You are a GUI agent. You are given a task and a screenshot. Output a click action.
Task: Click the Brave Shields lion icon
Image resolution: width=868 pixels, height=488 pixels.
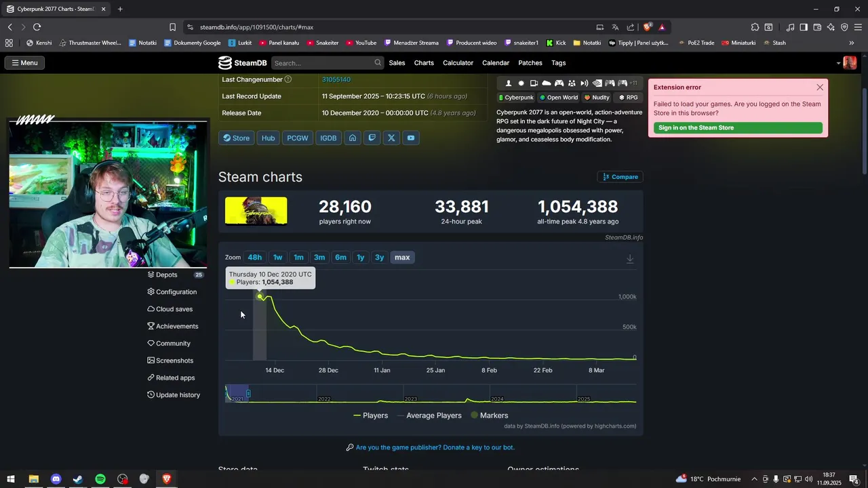coord(647,27)
